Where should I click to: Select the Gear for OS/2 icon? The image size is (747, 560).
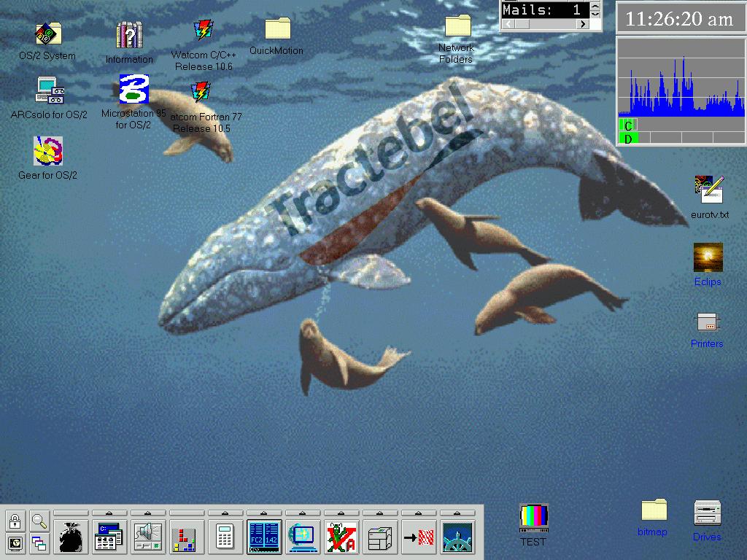tap(48, 151)
